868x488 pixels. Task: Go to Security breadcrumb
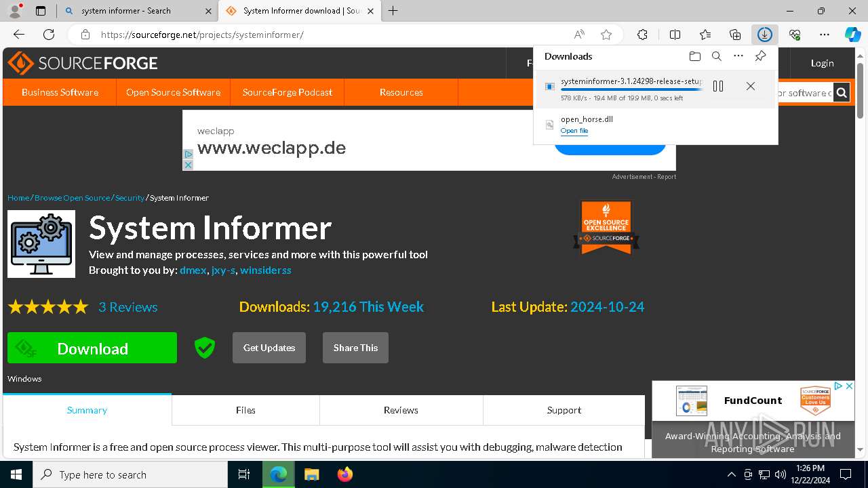[x=130, y=198]
